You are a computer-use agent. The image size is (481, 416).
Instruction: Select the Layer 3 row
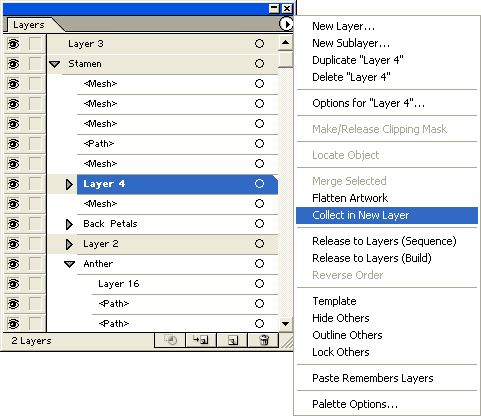pos(163,44)
